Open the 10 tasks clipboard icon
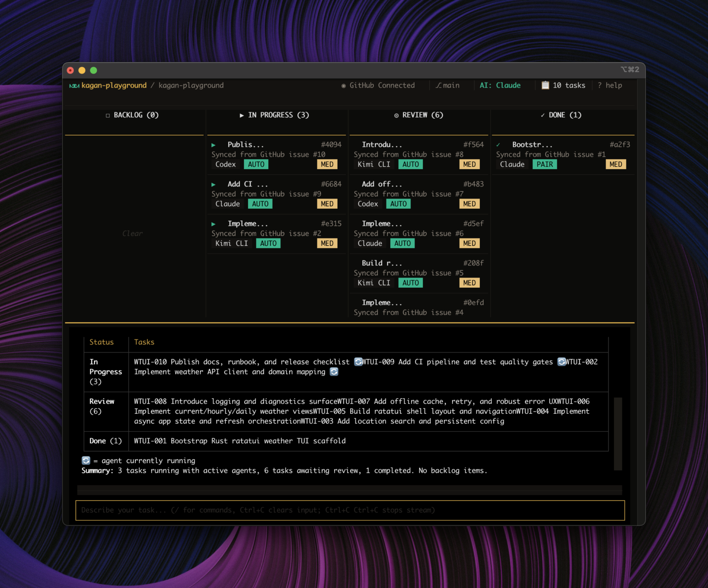708x588 pixels. pyautogui.click(x=545, y=85)
